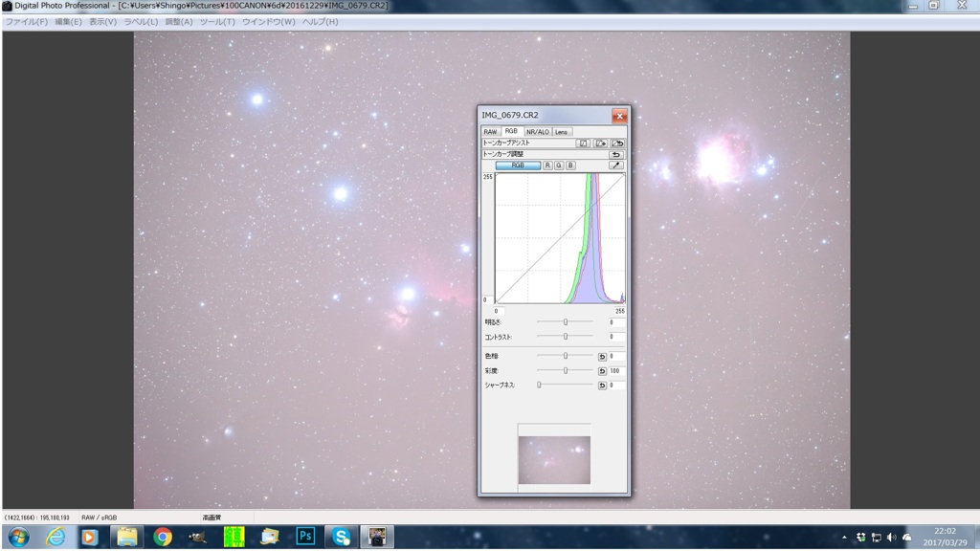Close the IMG_0679.CR2 tool palette
This screenshot has width=980, height=551.
[619, 116]
